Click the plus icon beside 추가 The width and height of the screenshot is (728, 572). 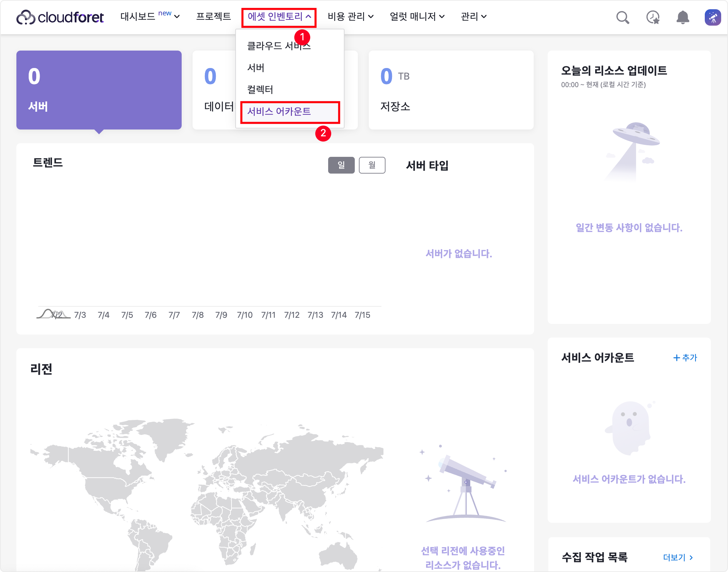tap(676, 358)
